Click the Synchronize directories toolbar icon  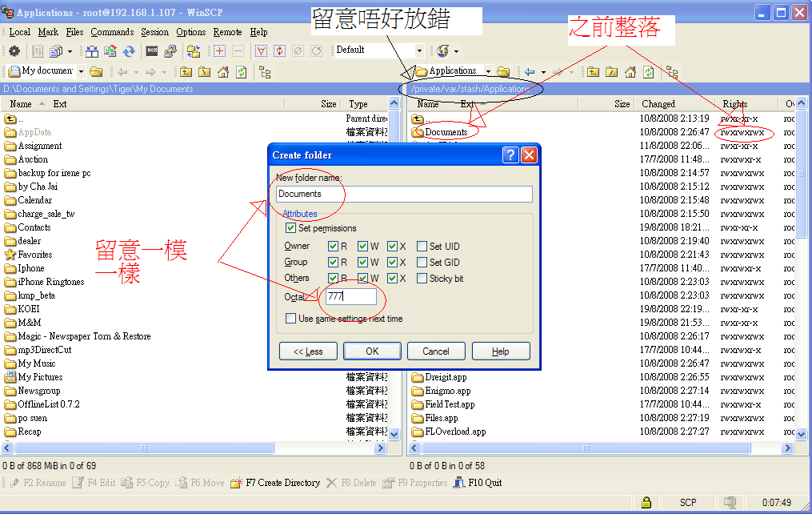(x=129, y=51)
